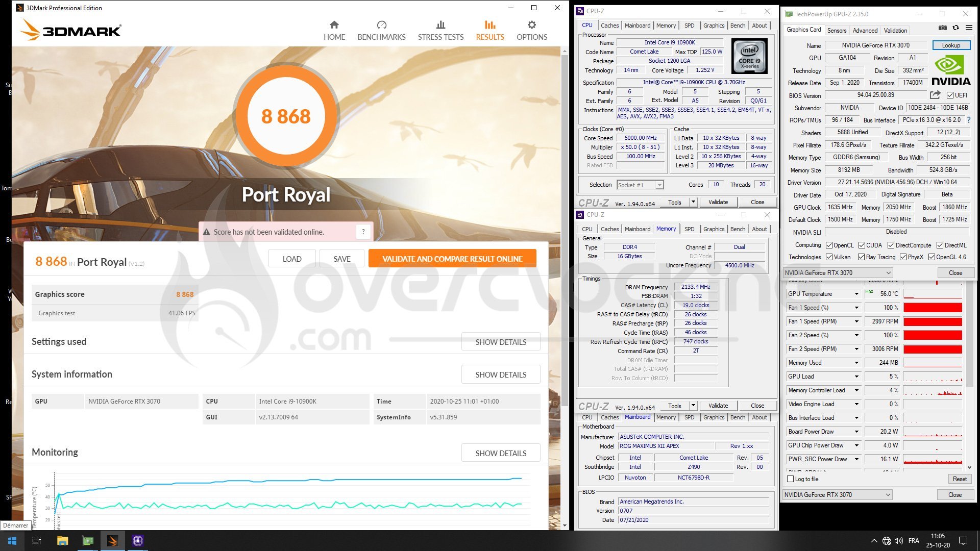Open the SPD tab in the CPU-Z Memory window
Image resolution: width=980 pixels, height=551 pixels.
click(689, 229)
